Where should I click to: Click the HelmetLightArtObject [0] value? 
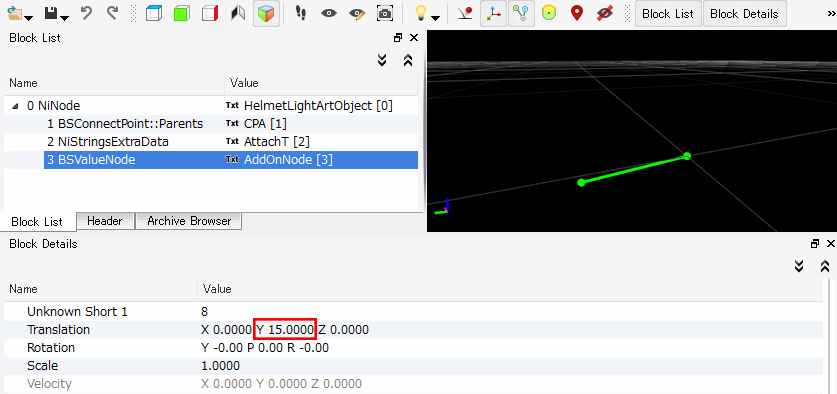(x=318, y=106)
